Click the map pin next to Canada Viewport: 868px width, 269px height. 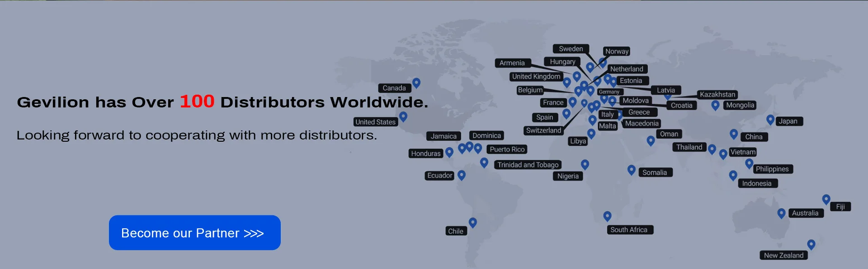[x=416, y=83]
